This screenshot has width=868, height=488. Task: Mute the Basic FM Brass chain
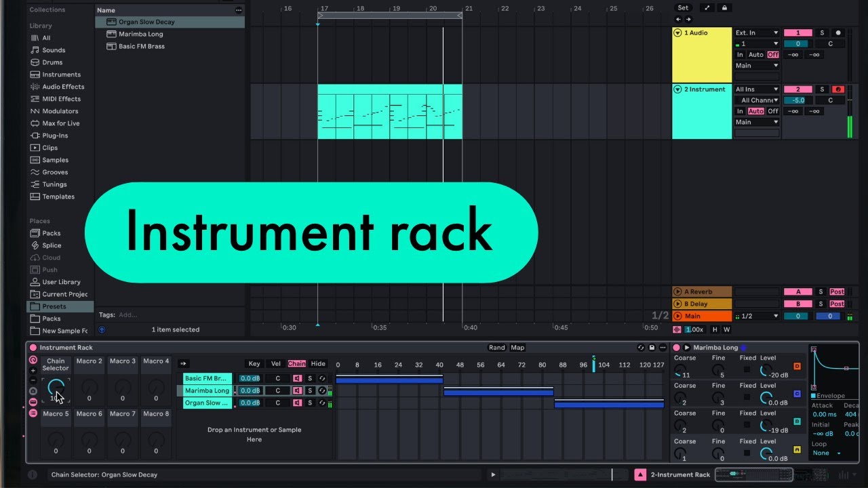pos(297,378)
